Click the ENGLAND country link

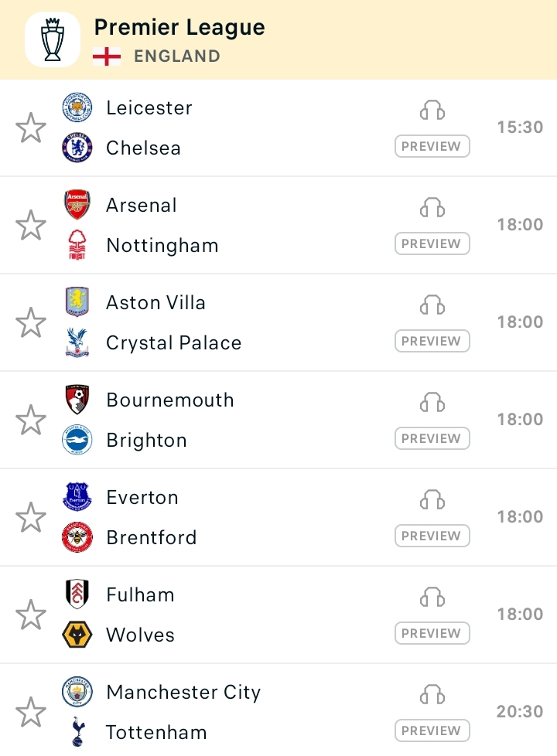coord(177,56)
